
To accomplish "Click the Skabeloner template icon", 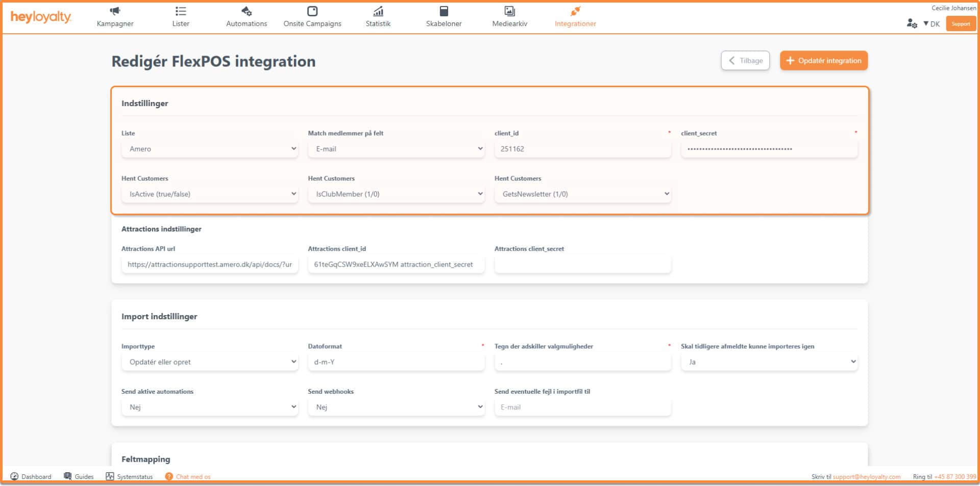I will pyautogui.click(x=444, y=11).
